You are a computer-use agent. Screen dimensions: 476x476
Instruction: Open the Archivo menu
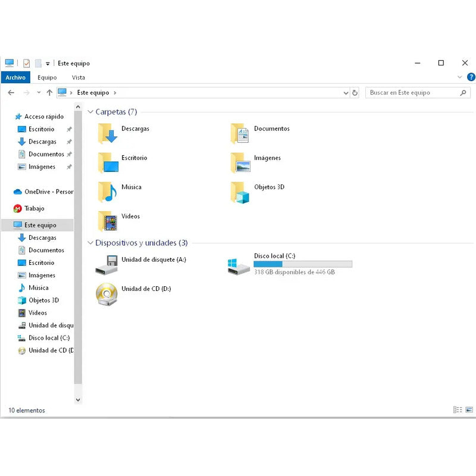pyautogui.click(x=15, y=77)
